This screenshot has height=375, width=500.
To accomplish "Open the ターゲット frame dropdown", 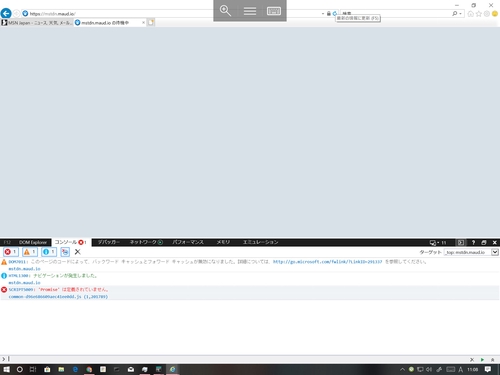I will 471,252.
